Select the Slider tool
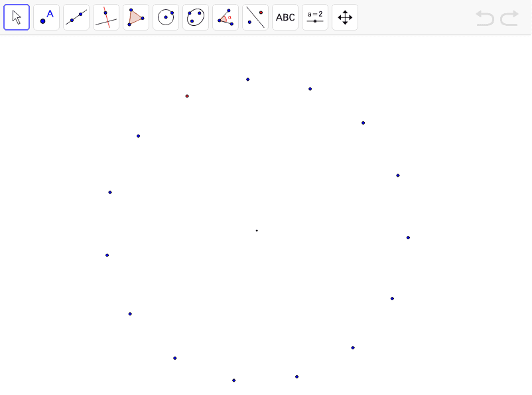This screenshot has height=395, width=532. (314, 17)
